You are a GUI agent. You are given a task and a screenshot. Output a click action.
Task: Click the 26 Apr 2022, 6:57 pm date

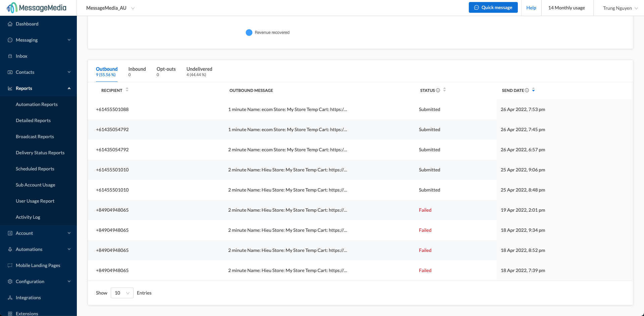pyautogui.click(x=523, y=150)
